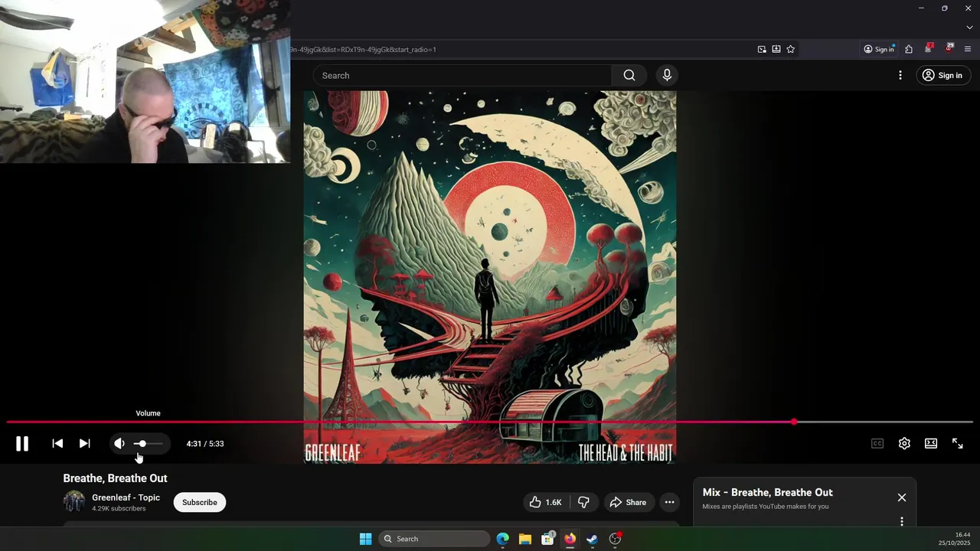Skip to the next video
The width and height of the screenshot is (980, 551).
pos(85,444)
